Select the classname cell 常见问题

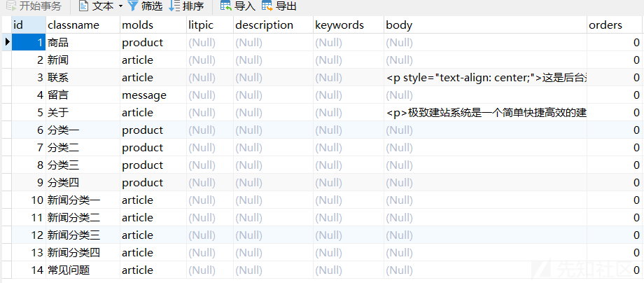(x=69, y=270)
